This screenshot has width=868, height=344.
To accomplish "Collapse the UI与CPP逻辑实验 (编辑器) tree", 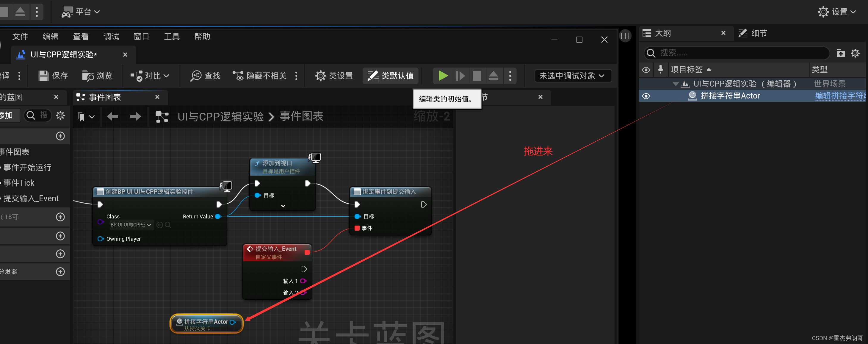I will click(675, 84).
